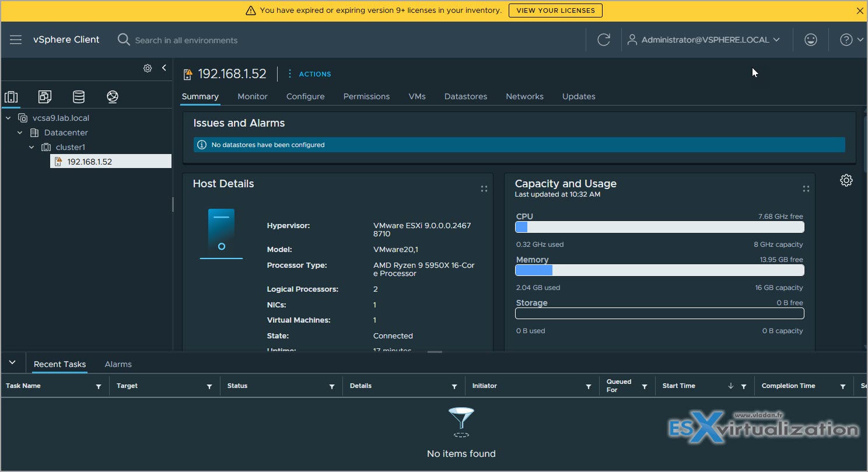Viewport: 868px width, 472px height.
Task: Filter the Target column
Action: click(x=209, y=386)
